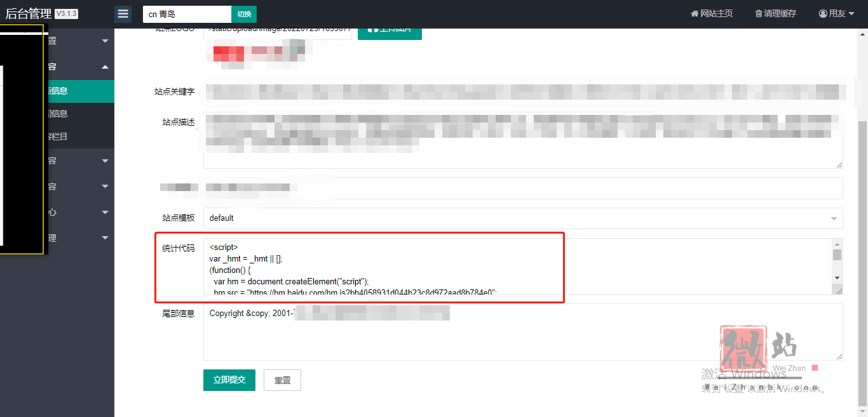The image size is (868, 417).
Task: Open the 站点模板 default dropdown
Action: click(x=522, y=218)
